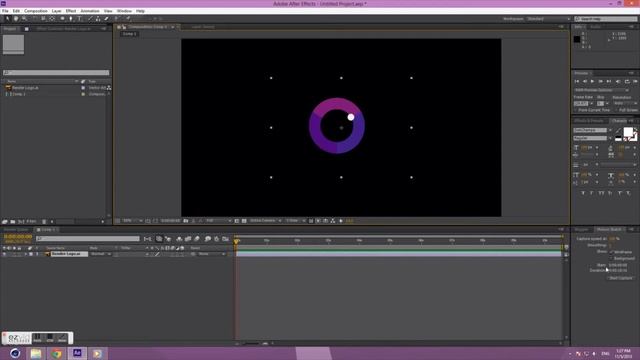Open the Layer menu

pyautogui.click(x=57, y=11)
